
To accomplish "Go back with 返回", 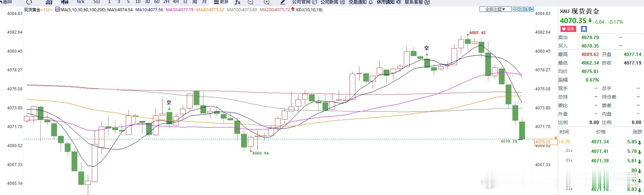I will (x=6, y=2).
